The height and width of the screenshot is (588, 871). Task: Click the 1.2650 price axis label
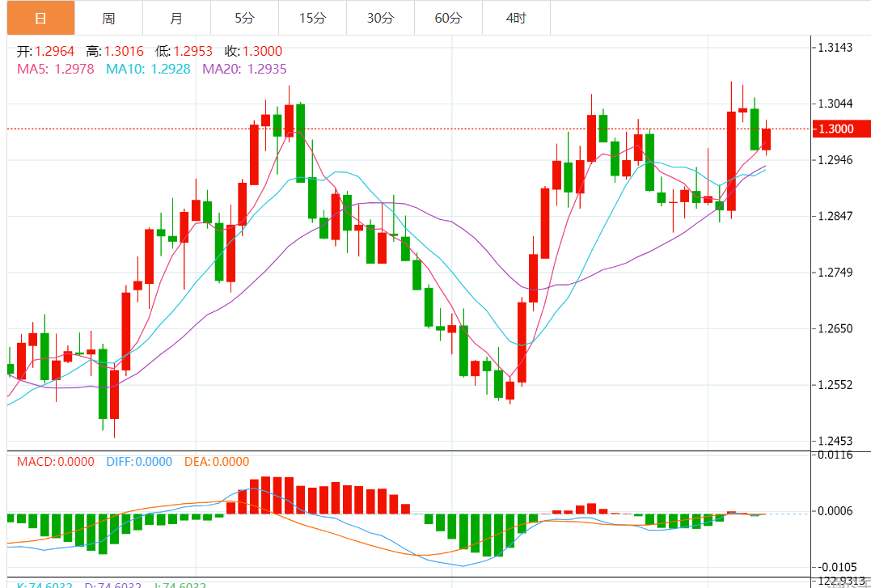836,328
